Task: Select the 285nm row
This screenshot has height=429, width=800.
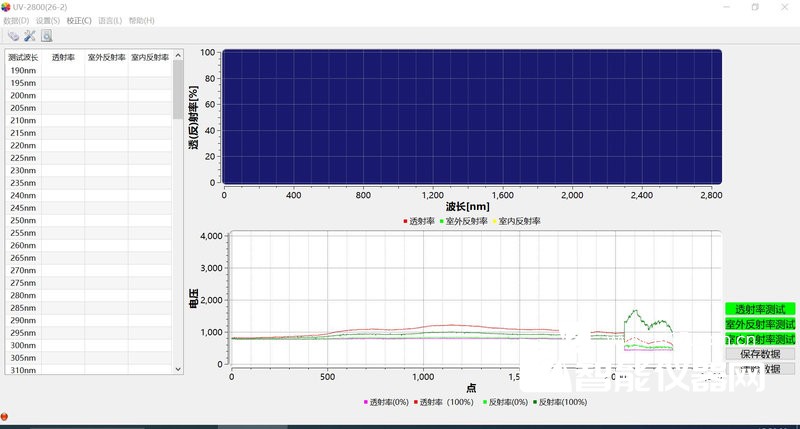Action: coord(89,308)
